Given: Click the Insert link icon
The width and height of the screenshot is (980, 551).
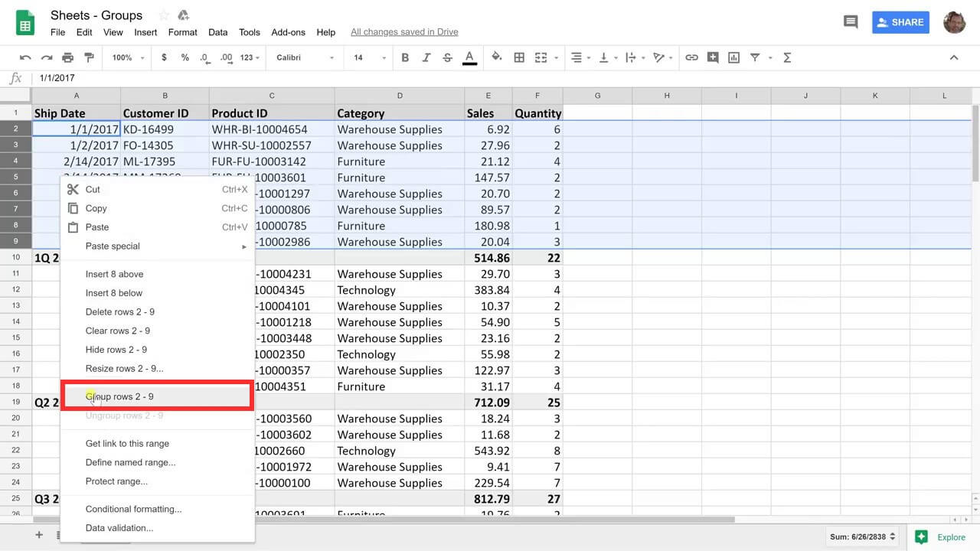Looking at the screenshot, I should point(691,57).
